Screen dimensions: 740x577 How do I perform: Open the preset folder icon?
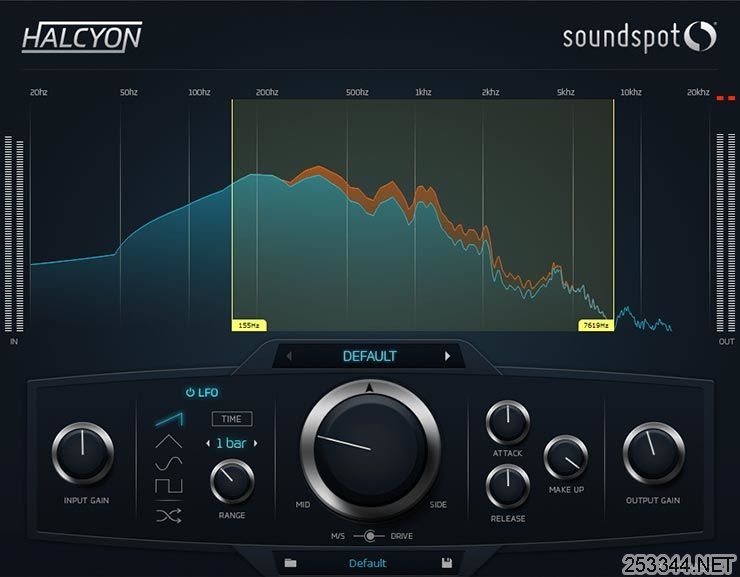(290, 562)
